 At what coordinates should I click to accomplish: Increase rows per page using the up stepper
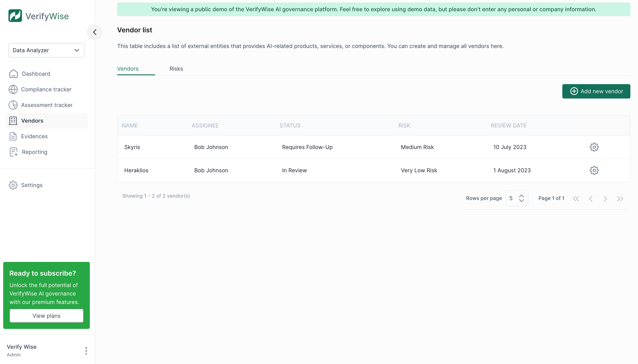pos(522,195)
